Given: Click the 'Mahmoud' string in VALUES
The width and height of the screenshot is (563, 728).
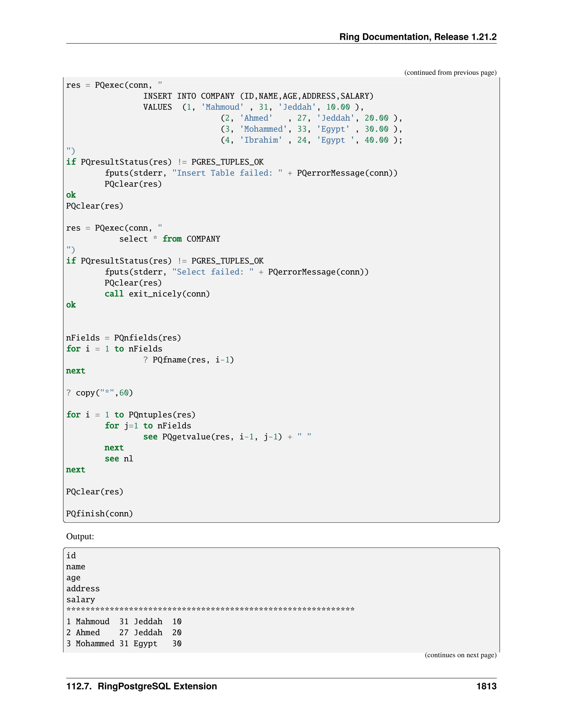Looking at the screenshot, I should 222,107.
